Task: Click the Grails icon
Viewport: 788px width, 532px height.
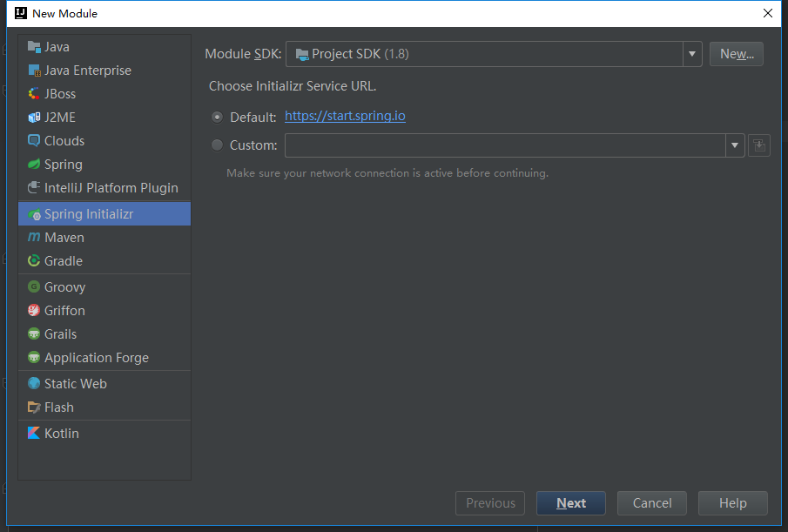Action: tap(34, 334)
